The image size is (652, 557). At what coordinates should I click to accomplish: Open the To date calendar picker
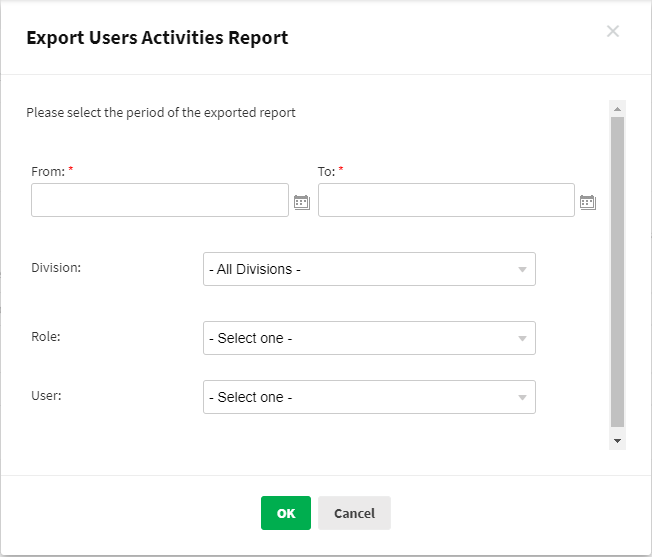point(587,202)
